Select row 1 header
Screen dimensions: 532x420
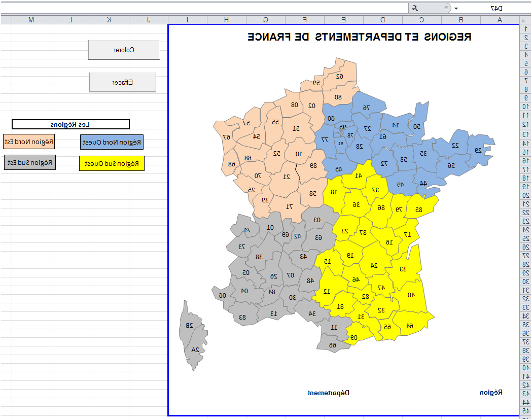point(525,29)
